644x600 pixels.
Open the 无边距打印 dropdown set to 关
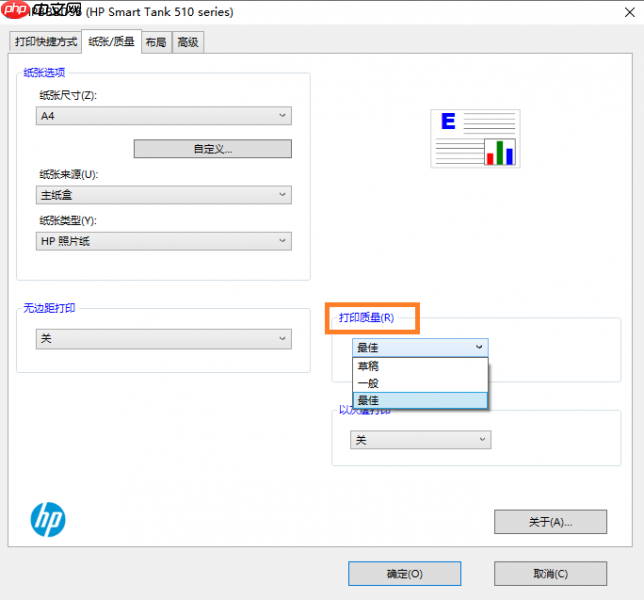pos(163,339)
